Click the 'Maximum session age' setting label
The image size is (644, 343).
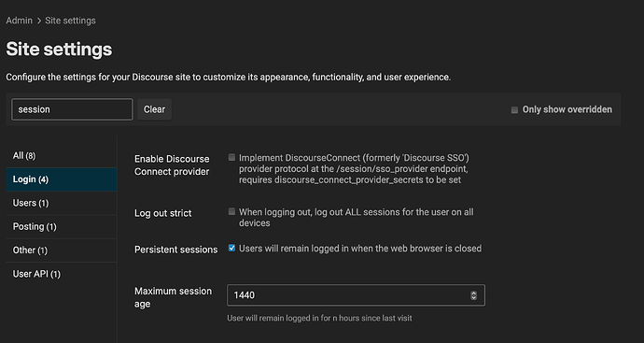[x=173, y=297]
